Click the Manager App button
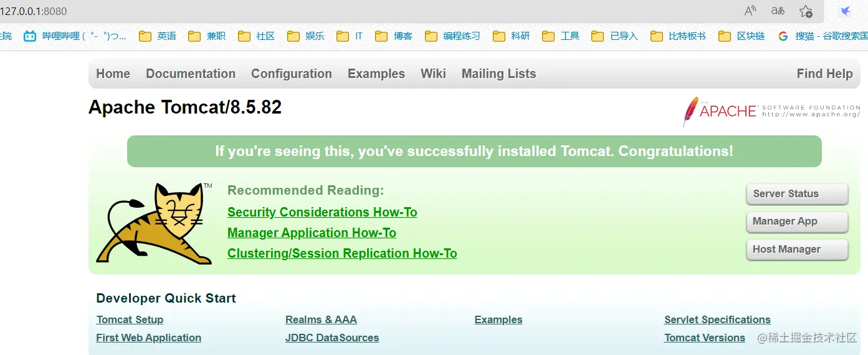The image size is (868, 355). click(x=797, y=221)
